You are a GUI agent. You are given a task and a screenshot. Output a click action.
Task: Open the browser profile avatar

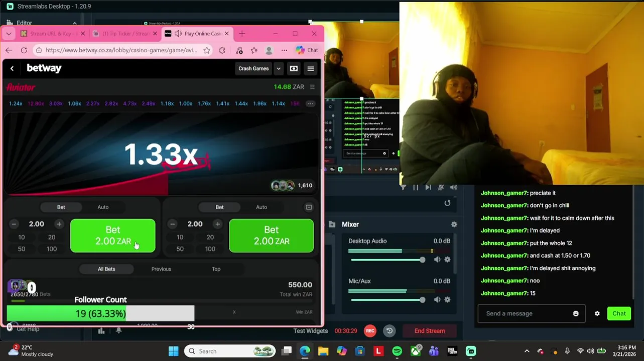pos(269,50)
